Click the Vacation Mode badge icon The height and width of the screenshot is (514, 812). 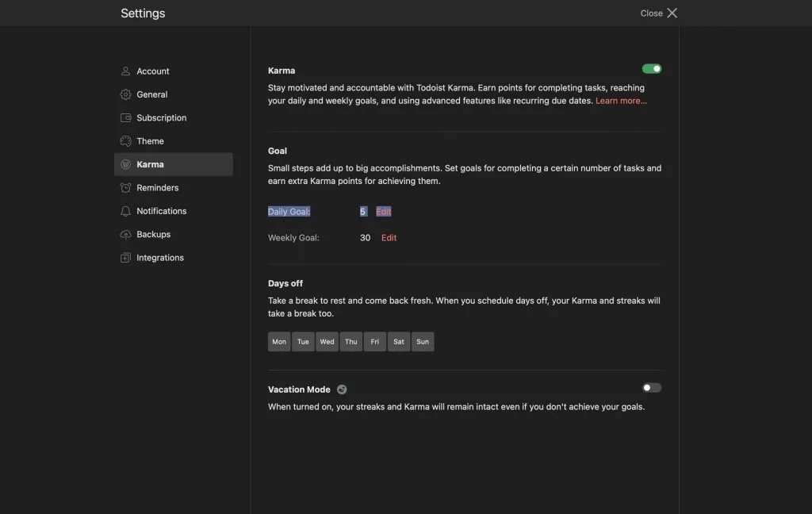[342, 389]
